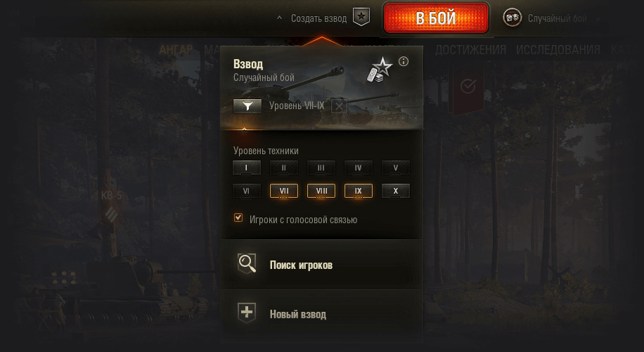
Task: Expand the Случайный бой mode dropdown arrow
Action: click(598, 18)
